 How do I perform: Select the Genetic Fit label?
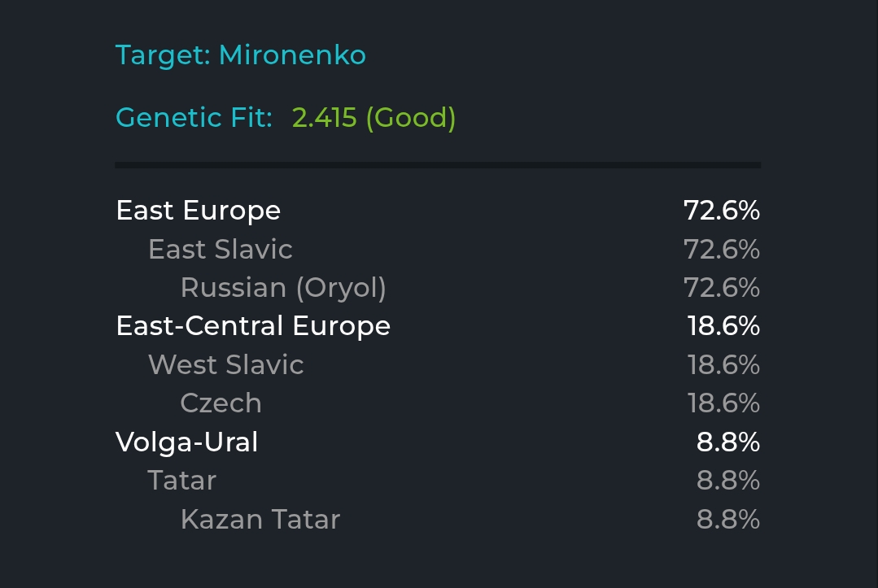[x=194, y=117]
